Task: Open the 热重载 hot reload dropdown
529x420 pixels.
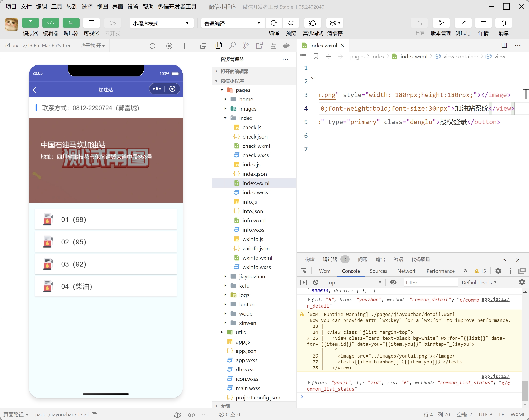Action: (93, 45)
